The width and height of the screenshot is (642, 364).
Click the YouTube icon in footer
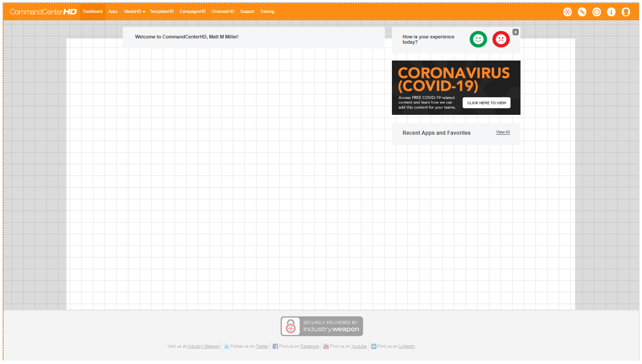326,346
